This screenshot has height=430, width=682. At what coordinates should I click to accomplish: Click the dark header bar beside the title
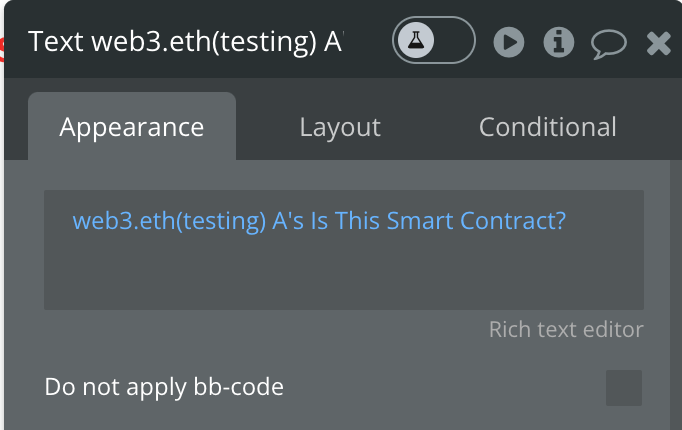tap(368, 42)
